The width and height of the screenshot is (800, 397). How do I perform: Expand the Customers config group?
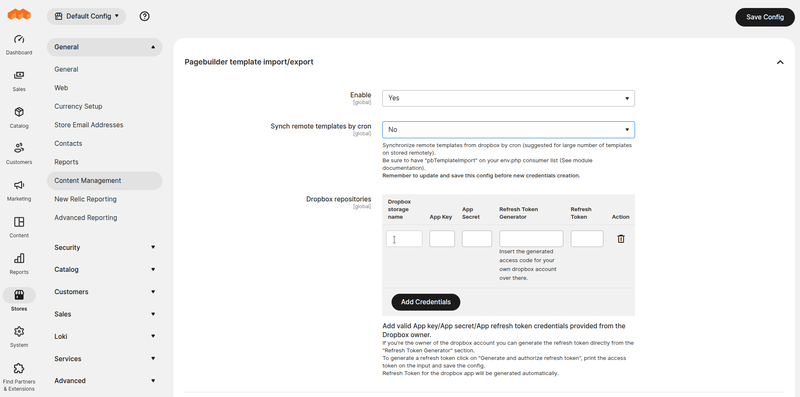(105, 292)
